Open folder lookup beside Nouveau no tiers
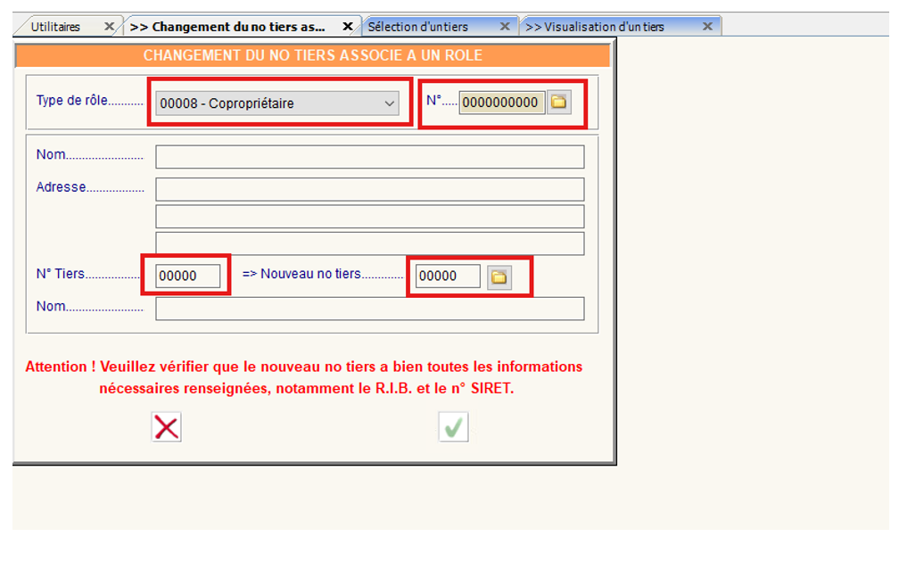The image size is (924, 578). pos(499,277)
